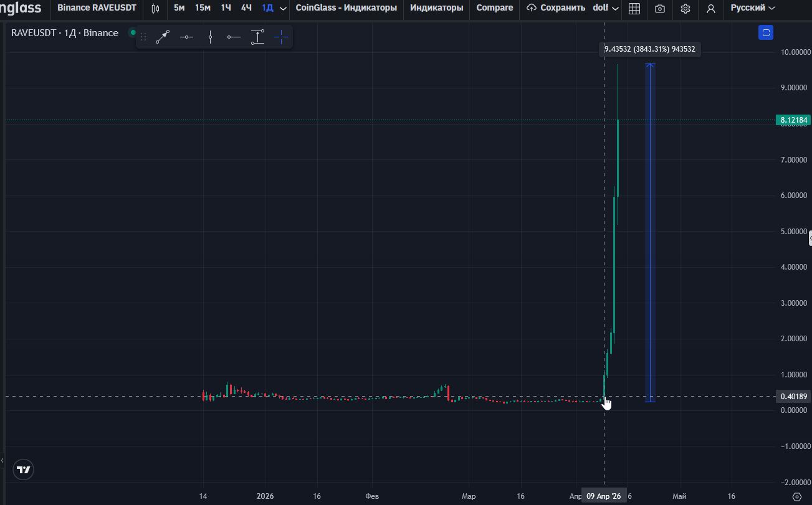Open the user account profile
Viewport: 812px width, 505px height.
point(711,8)
